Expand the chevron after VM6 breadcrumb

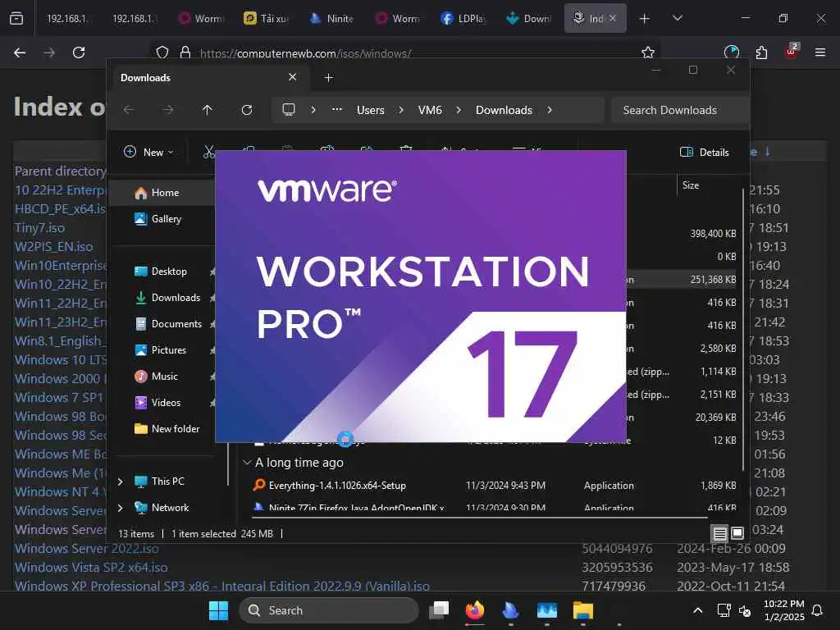coord(459,110)
